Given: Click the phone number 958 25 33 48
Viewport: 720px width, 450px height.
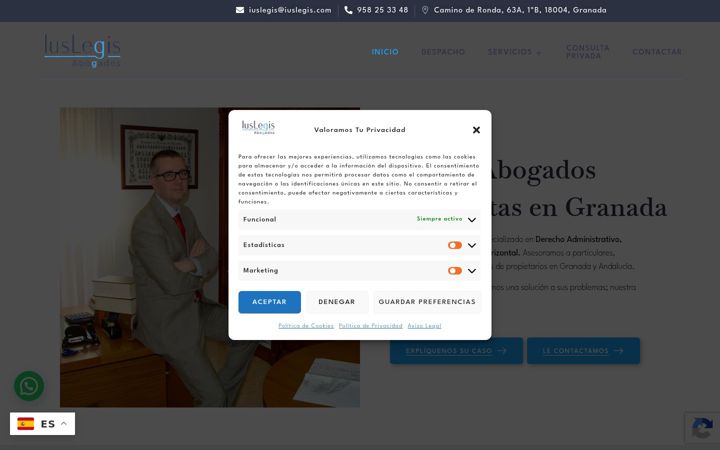Looking at the screenshot, I should pos(382,10).
